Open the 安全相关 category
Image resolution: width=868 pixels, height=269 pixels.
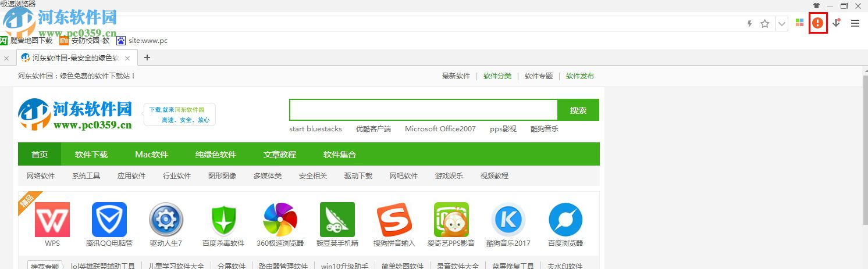click(313, 176)
